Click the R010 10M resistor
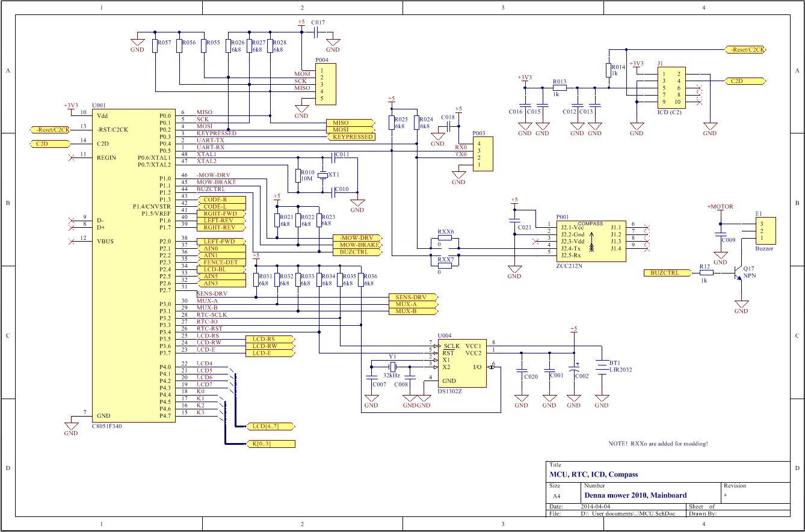The width and height of the screenshot is (805, 532). 297,175
